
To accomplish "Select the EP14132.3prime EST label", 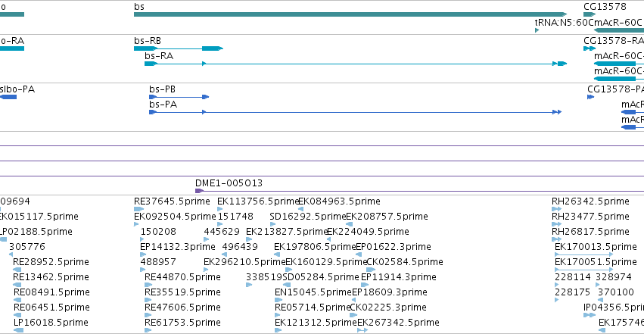I will 177,247.
